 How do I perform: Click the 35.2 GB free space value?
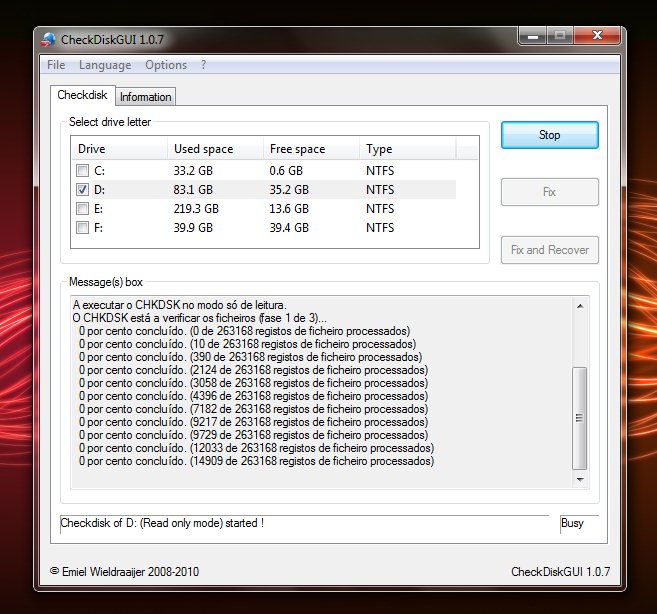[x=289, y=190]
